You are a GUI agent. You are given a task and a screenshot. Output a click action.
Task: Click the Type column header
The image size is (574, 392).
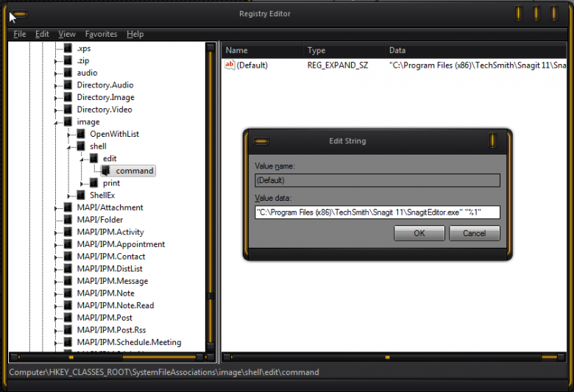tap(344, 51)
